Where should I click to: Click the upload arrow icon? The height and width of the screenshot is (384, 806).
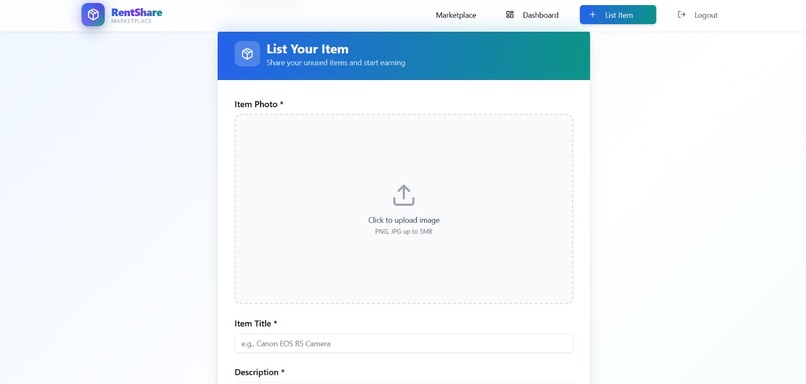tap(404, 195)
